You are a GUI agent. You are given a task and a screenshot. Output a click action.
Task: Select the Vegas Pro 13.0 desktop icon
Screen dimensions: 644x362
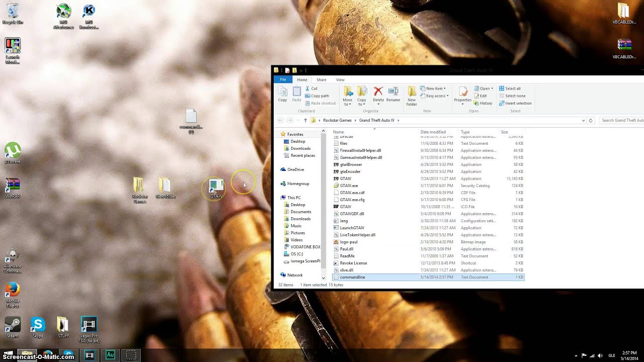pos(89,329)
